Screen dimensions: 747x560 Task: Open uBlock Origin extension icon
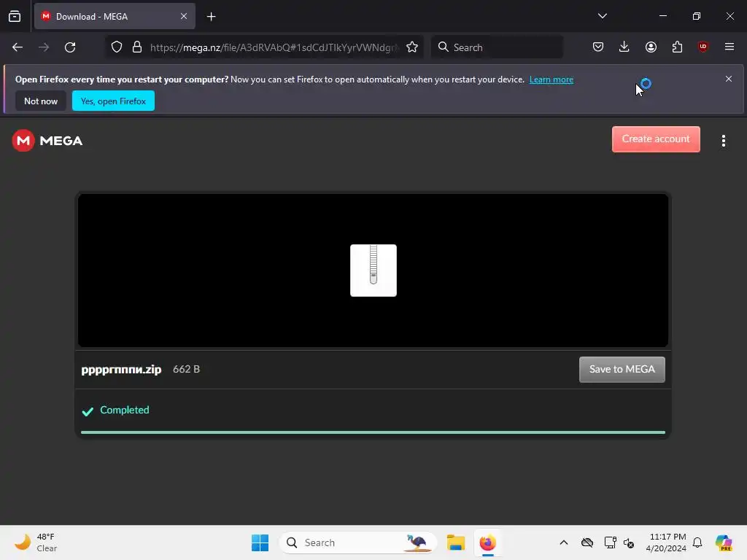click(703, 47)
